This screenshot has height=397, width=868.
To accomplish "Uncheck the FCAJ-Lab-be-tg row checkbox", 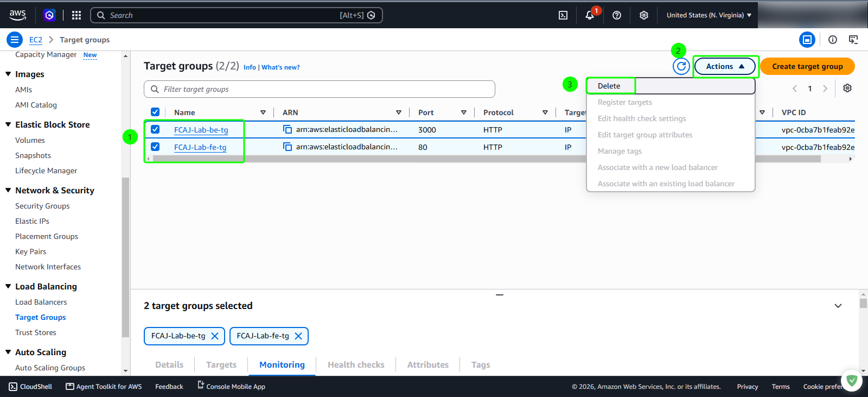I will [x=155, y=129].
